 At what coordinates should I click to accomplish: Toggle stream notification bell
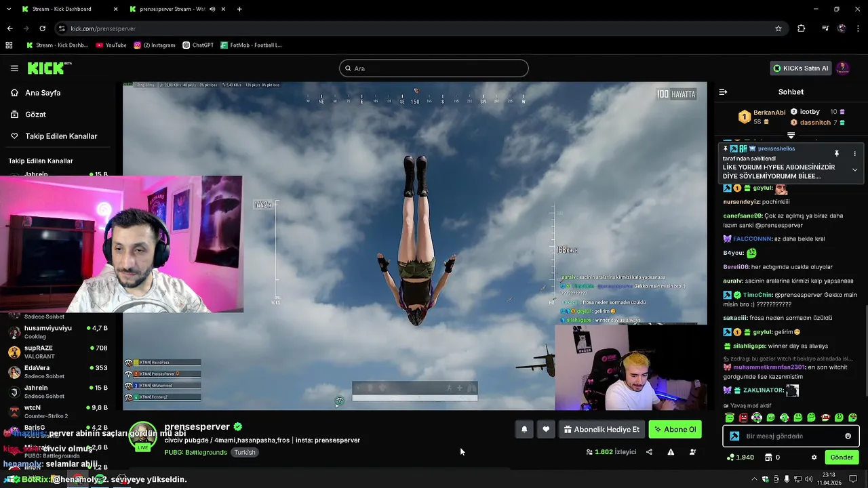(x=524, y=429)
